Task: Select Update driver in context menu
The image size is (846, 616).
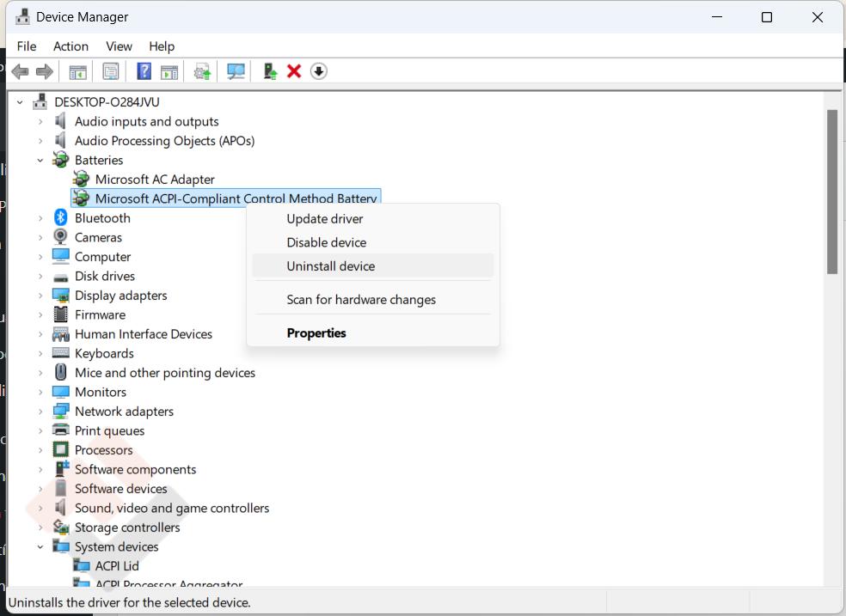Action: [x=325, y=219]
